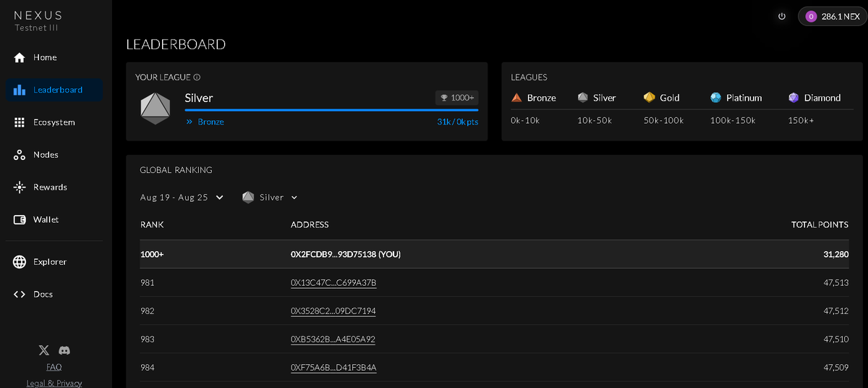Click the info icon beside Your League
Image resolution: width=868 pixels, height=388 pixels.
[x=197, y=77]
